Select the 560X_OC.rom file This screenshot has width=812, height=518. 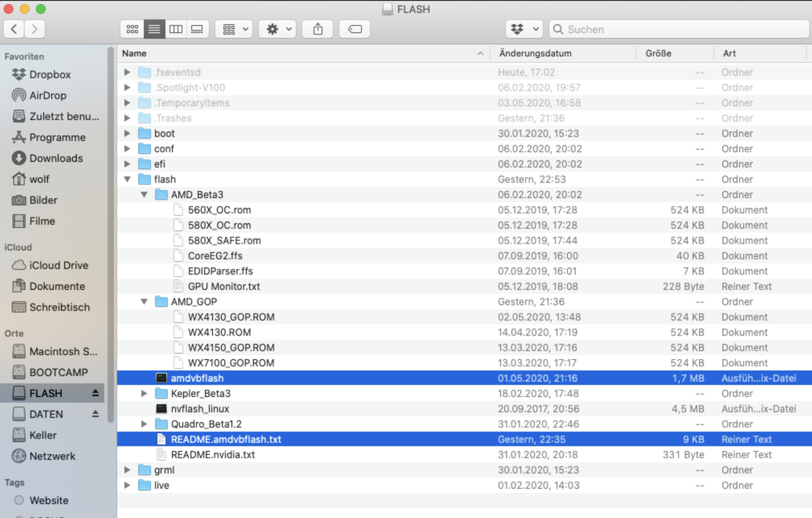tap(464, 210)
